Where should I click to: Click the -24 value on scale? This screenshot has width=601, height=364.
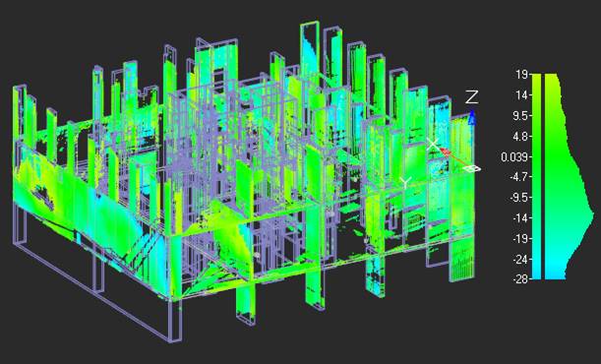pyautogui.click(x=519, y=260)
